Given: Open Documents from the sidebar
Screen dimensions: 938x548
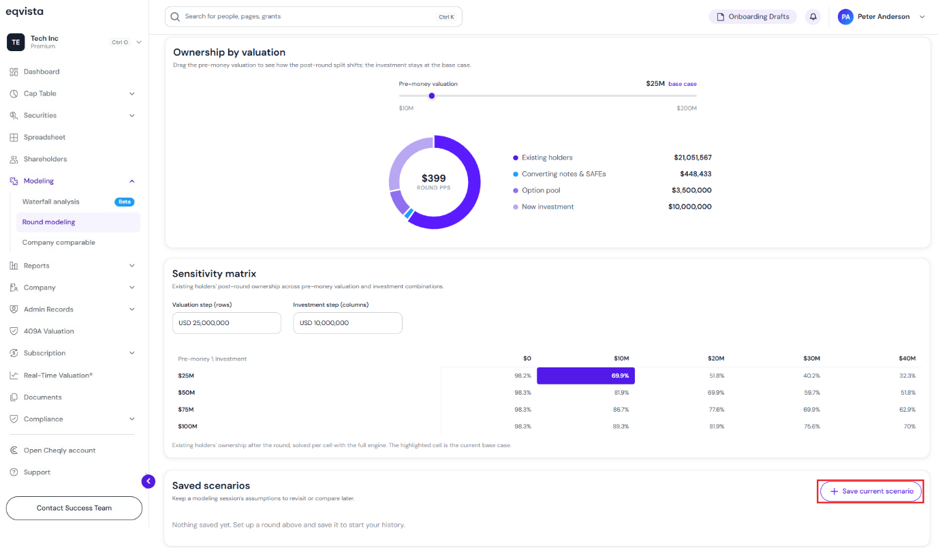Looking at the screenshot, I should coord(42,397).
